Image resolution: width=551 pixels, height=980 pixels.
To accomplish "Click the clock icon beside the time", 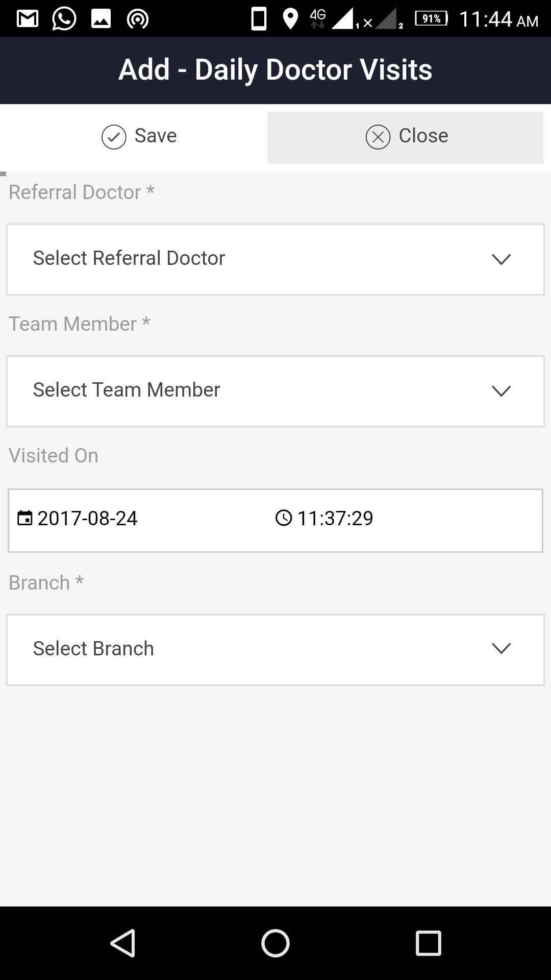I will 284,518.
